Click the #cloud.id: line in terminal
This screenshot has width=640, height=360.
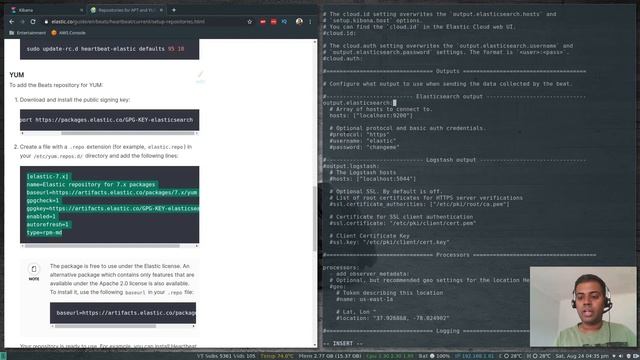(339, 33)
